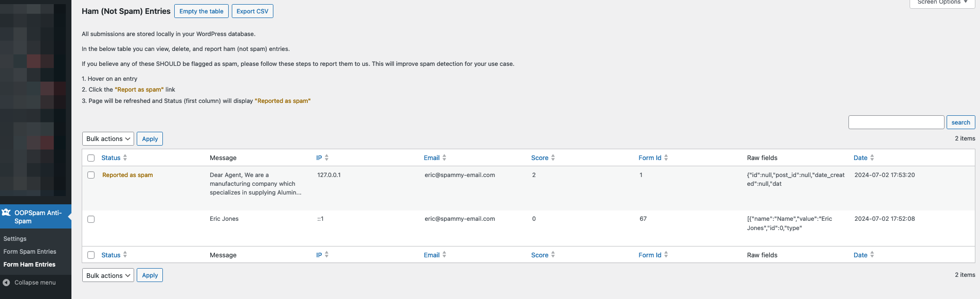Viewport: 980px width, 299px height.
Task: Click sort arrows beside top Form Id header
Action: pos(666,158)
